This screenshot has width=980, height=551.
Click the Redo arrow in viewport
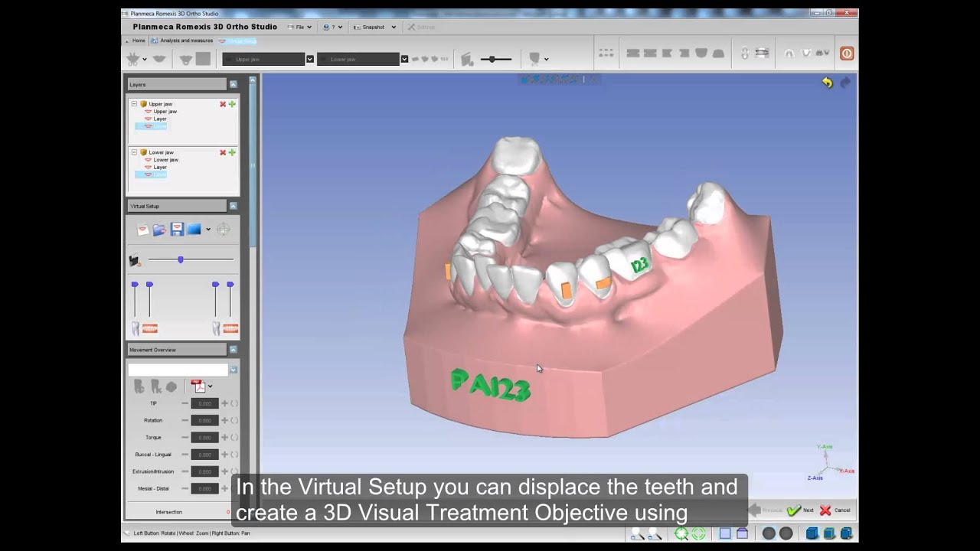pos(845,83)
